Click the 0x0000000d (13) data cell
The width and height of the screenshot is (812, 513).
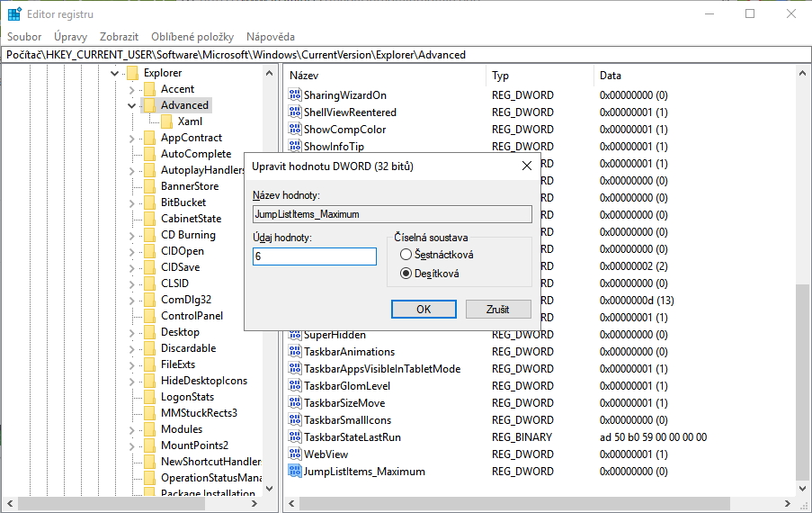637,300
